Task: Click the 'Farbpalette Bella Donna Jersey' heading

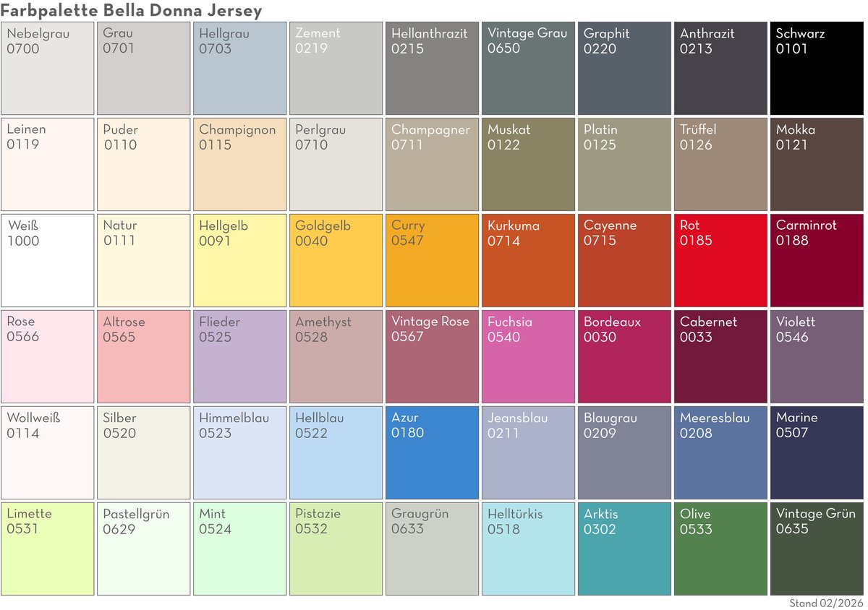Action: 132,11
